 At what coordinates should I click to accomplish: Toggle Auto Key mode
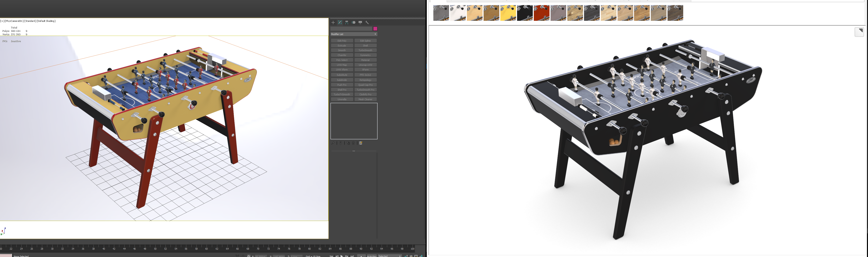[372, 256]
